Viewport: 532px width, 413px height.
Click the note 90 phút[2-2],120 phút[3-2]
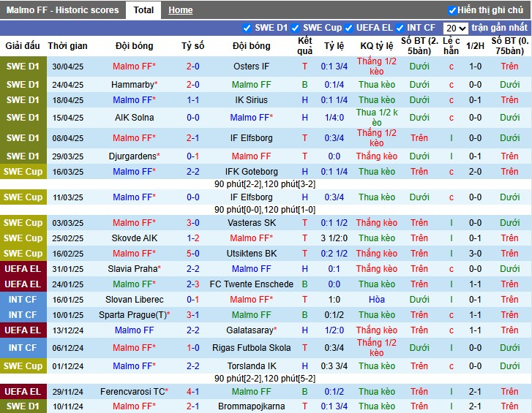(x=265, y=184)
